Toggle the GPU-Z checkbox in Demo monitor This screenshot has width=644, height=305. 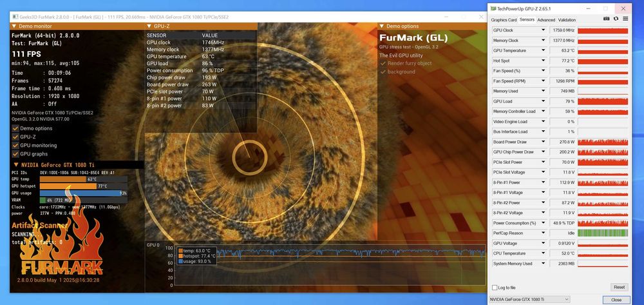[15, 137]
